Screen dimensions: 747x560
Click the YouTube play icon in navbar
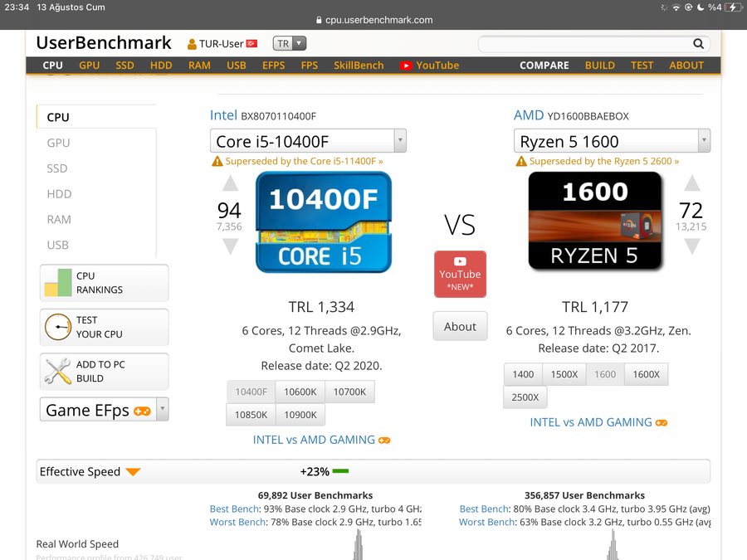[x=405, y=66]
